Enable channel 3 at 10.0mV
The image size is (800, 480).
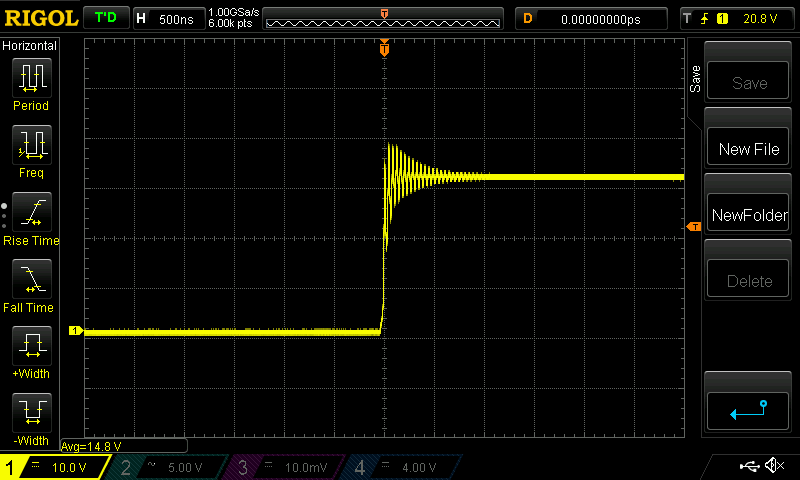pos(286,467)
